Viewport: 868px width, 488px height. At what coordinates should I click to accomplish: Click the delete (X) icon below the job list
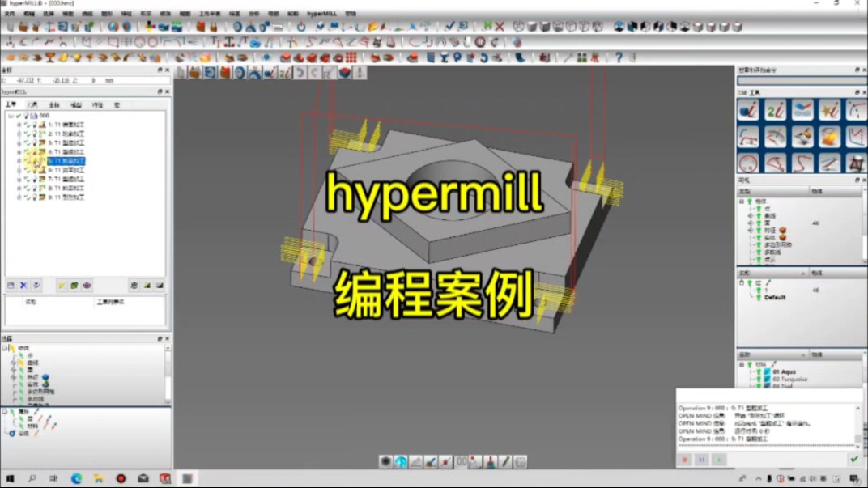point(22,286)
